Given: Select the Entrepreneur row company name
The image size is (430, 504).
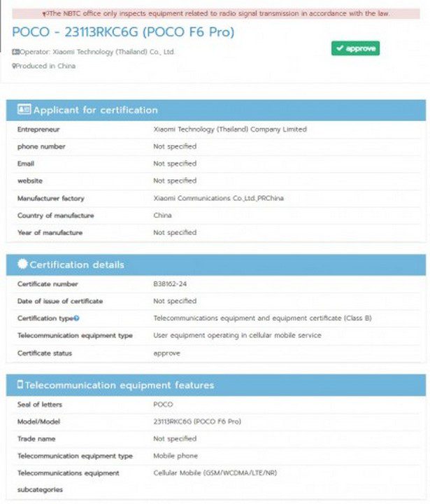Looking at the screenshot, I should [229, 129].
